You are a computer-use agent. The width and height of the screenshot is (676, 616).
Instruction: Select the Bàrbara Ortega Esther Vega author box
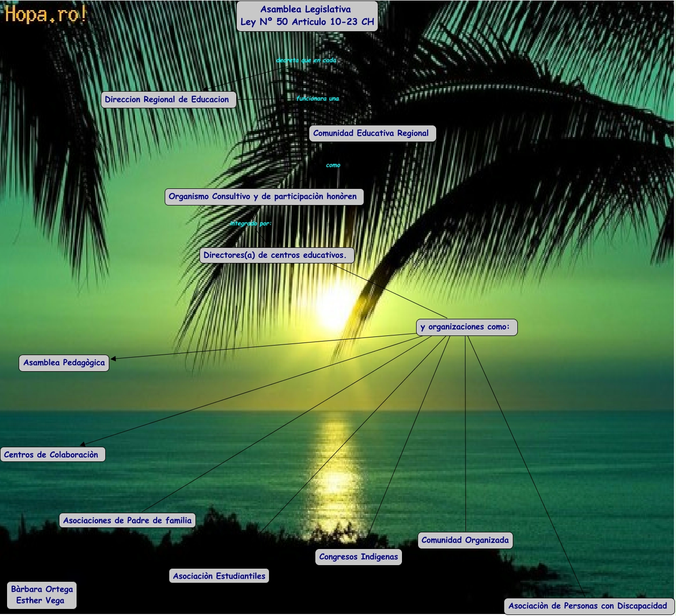[x=42, y=595]
